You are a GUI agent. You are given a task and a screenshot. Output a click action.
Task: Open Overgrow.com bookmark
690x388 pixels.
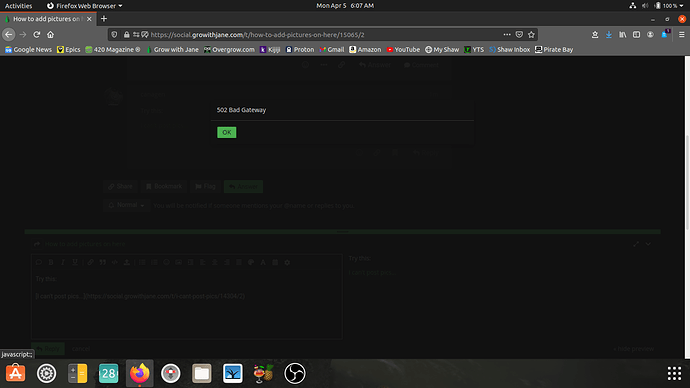click(x=229, y=50)
